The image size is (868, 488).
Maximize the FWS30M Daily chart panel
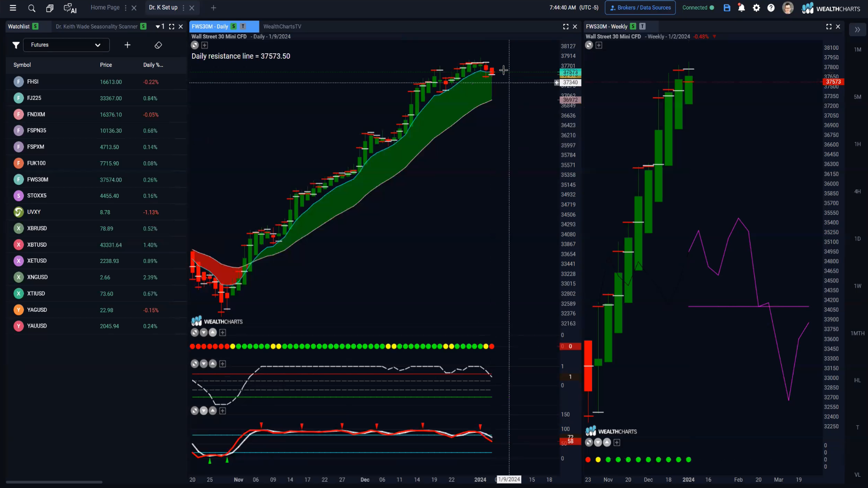[566, 27]
